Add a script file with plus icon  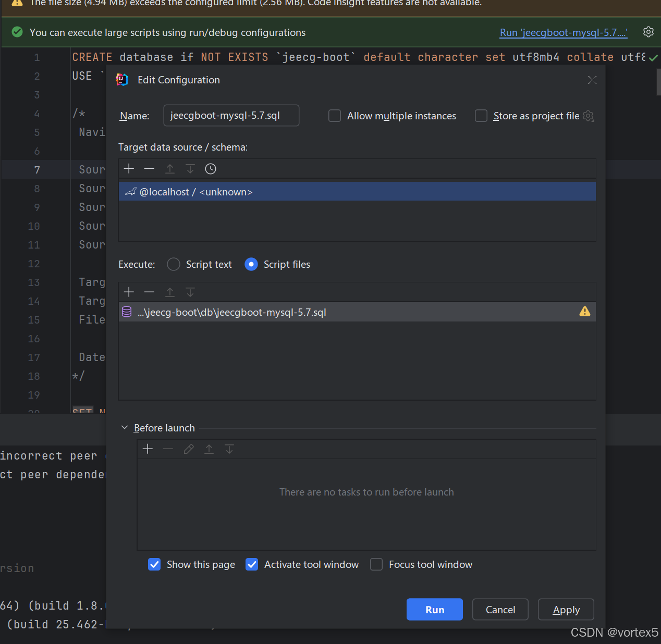[129, 292]
